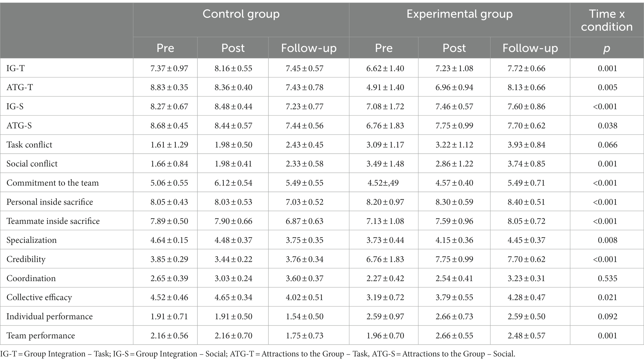Select the Collective efficacy row label
This screenshot has width=644, height=362.
click(39, 297)
